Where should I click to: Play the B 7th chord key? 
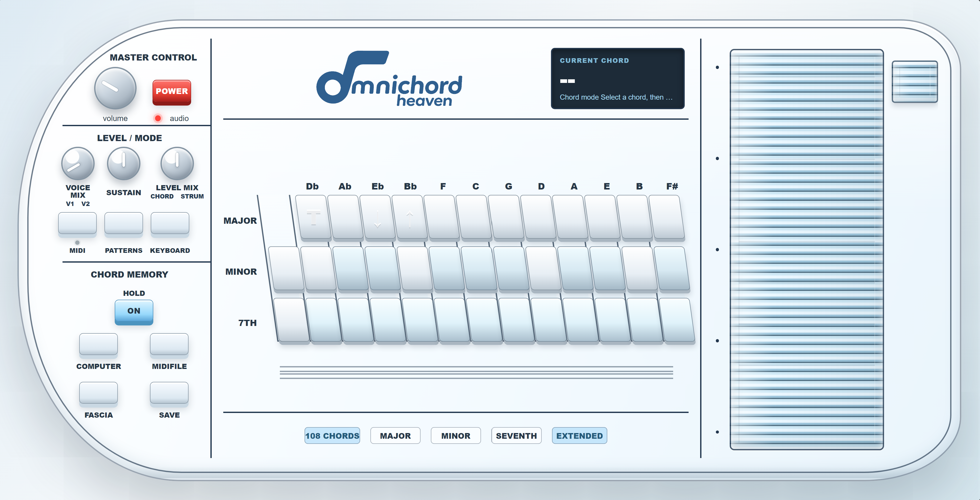point(645,321)
